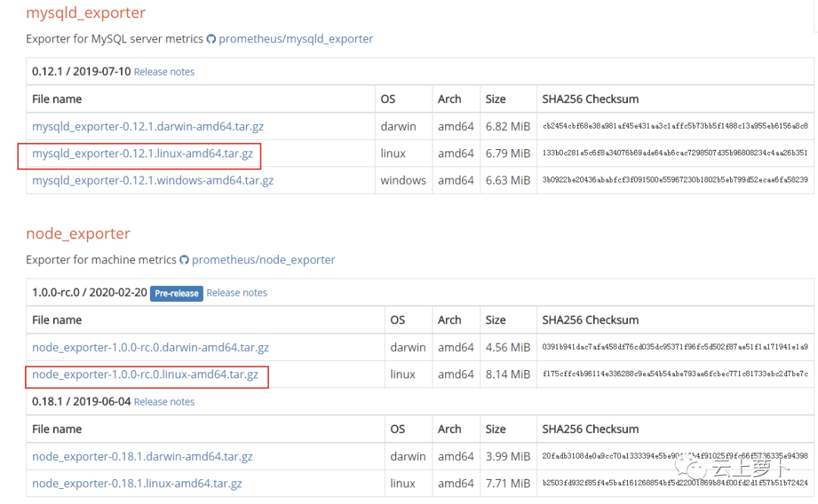818x504 pixels.
Task: Click GitHub icon beside prometheus/mysqld_exporter
Action: pos(211,39)
